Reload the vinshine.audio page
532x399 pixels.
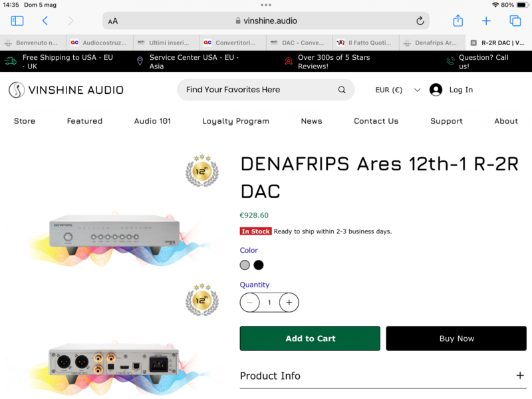420,21
